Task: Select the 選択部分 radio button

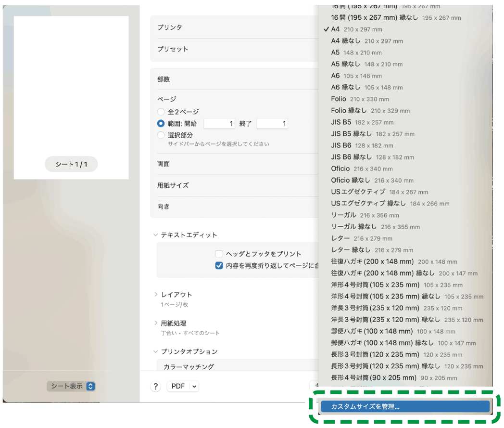Action: (162, 135)
